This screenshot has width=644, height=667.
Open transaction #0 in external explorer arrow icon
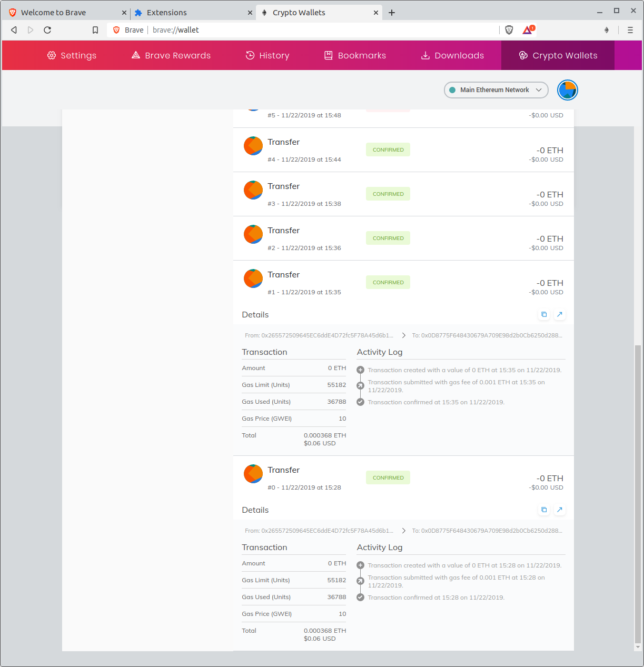pyautogui.click(x=560, y=510)
